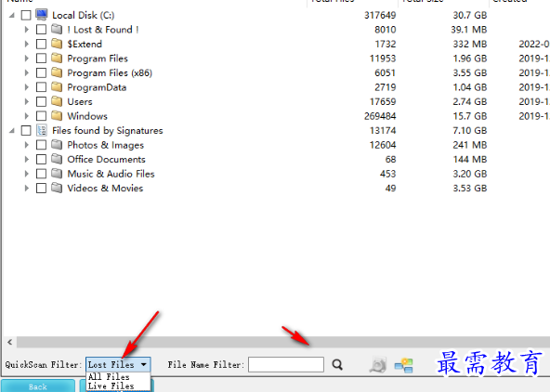Select the Files found by Signatures label

click(x=108, y=131)
